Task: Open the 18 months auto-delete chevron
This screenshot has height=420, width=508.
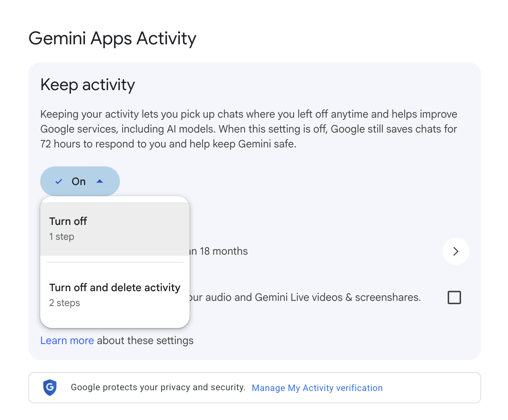Action: click(456, 251)
